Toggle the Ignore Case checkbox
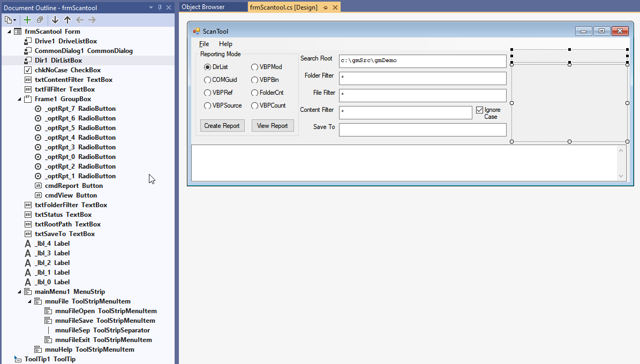640x364 pixels. 479,110
